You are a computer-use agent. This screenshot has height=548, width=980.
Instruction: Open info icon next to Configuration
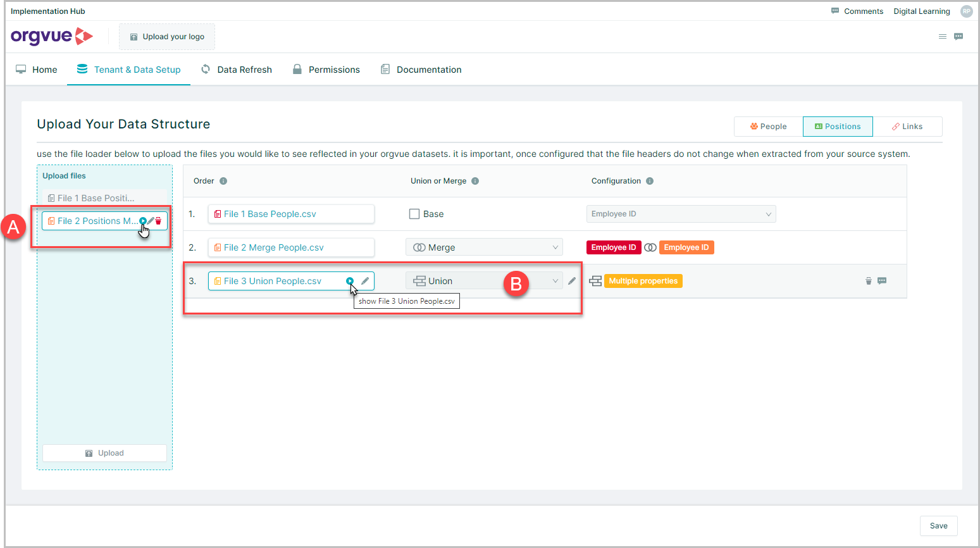point(650,181)
